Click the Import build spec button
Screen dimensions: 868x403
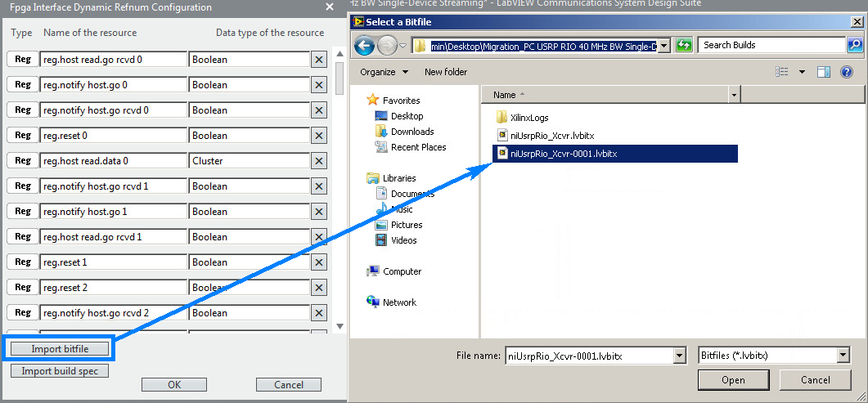point(59,371)
